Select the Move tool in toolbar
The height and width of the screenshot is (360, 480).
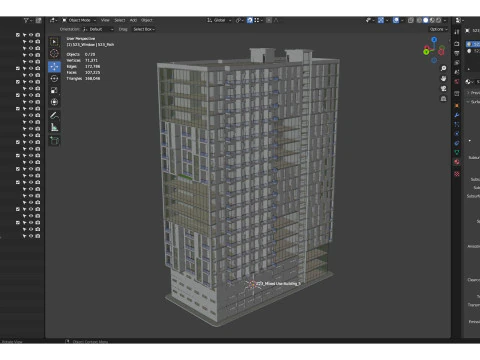pyautogui.click(x=54, y=66)
